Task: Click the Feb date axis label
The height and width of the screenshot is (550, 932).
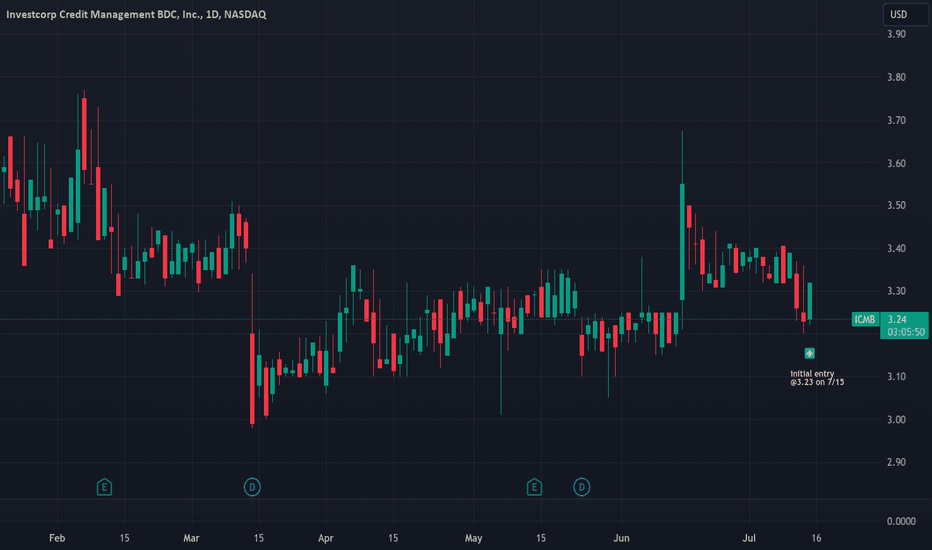Action: (x=57, y=538)
